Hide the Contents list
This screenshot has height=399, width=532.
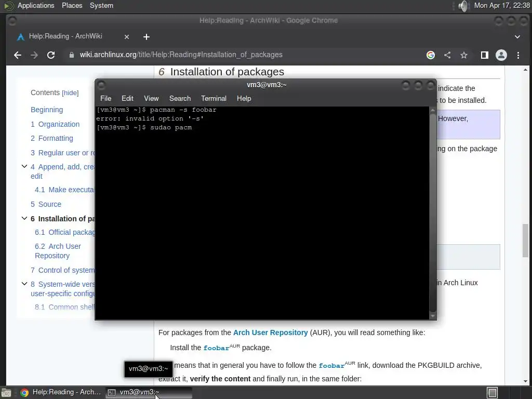70,93
